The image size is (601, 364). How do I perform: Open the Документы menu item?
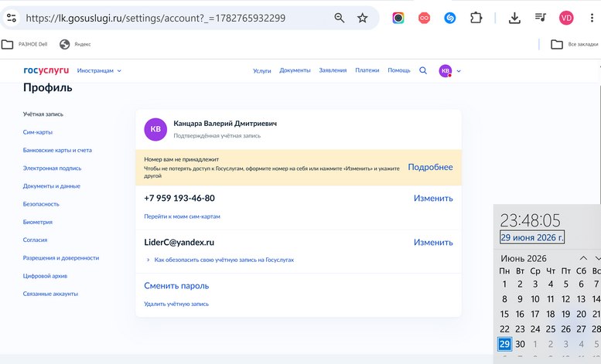pos(295,70)
